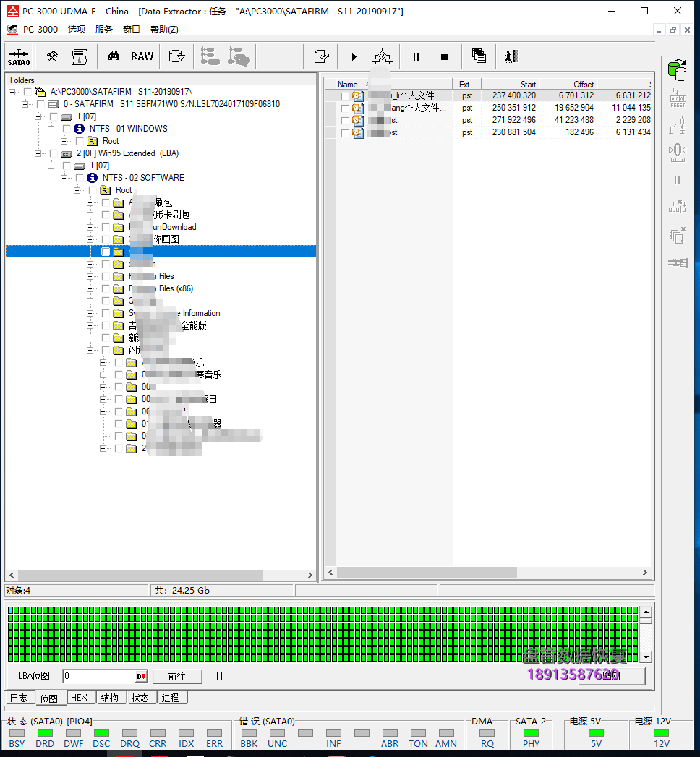
Task: Switch to the 状态 tab
Action: [140, 698]
